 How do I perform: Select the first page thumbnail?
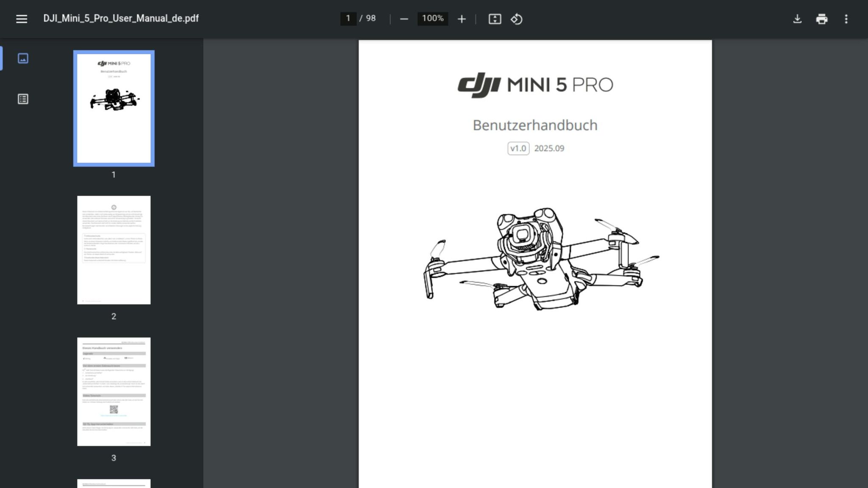tap(114, 108)
